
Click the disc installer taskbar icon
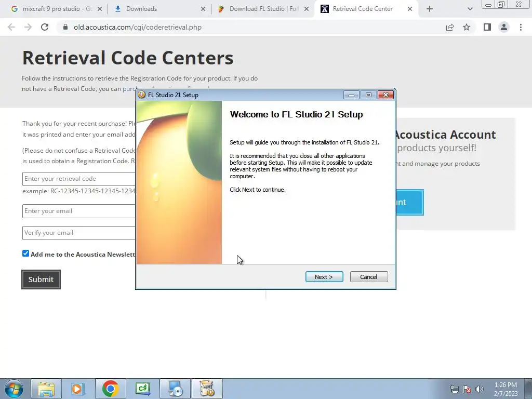(175, 389)
